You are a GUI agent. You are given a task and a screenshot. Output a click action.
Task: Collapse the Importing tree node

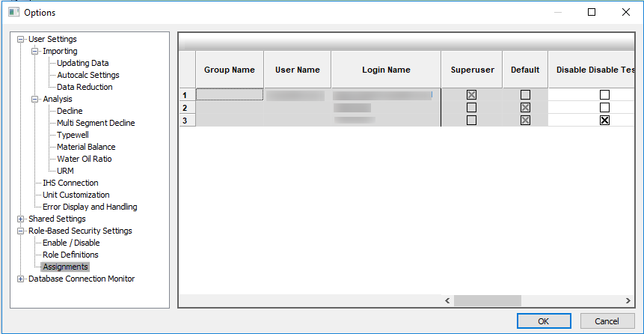[x=35, y=51]
